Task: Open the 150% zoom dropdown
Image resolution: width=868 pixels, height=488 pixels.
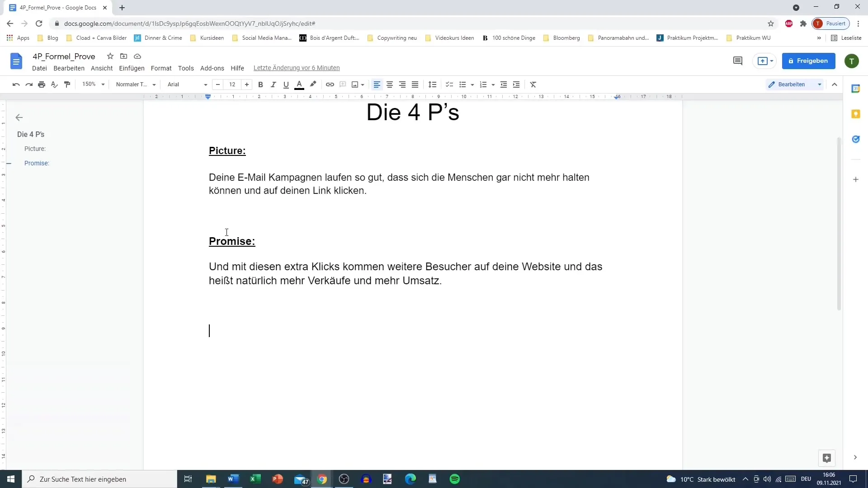Action: click(93, 84)
